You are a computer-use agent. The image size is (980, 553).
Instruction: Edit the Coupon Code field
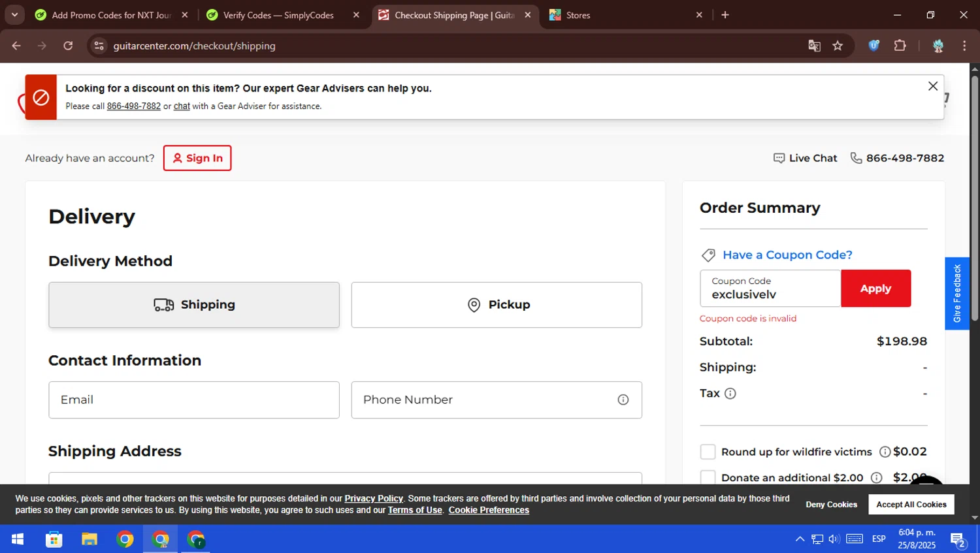[x=770, y=289]
